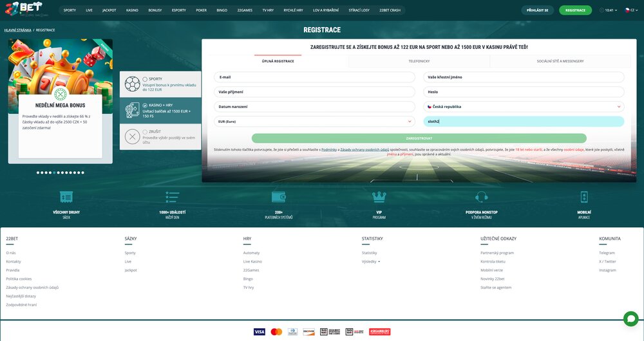Select the Sporty bonus radio button
Screen dimensions: 644x341
tap(145, 78)
